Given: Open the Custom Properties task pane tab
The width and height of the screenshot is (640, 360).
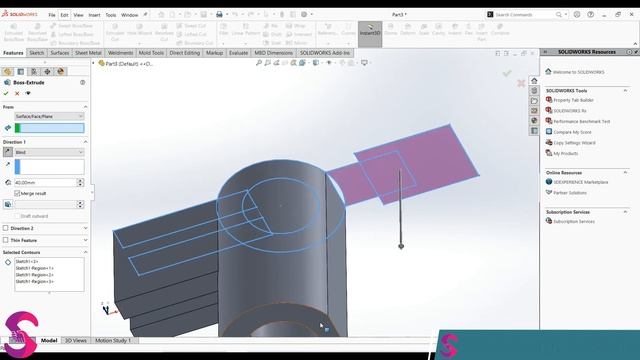Looking at the screenshot, I should click(x=534, y=131).
